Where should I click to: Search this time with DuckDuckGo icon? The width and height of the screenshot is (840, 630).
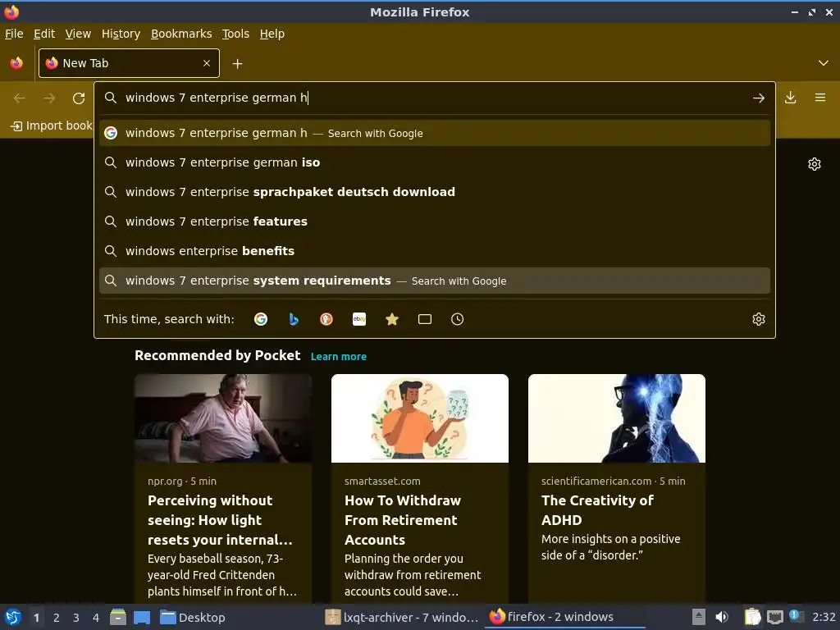[326, 319]
